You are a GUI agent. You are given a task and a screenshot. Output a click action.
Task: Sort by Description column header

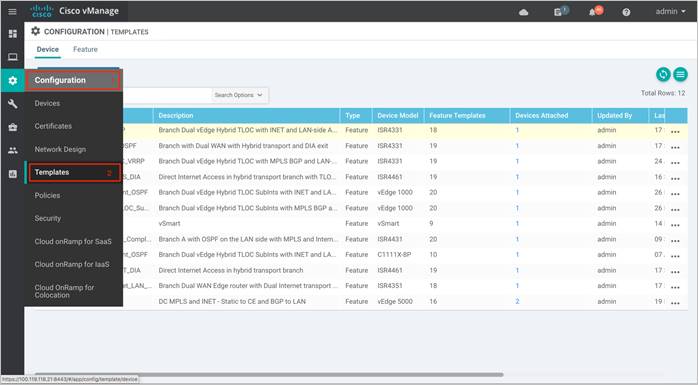click(x=176, y=116)
